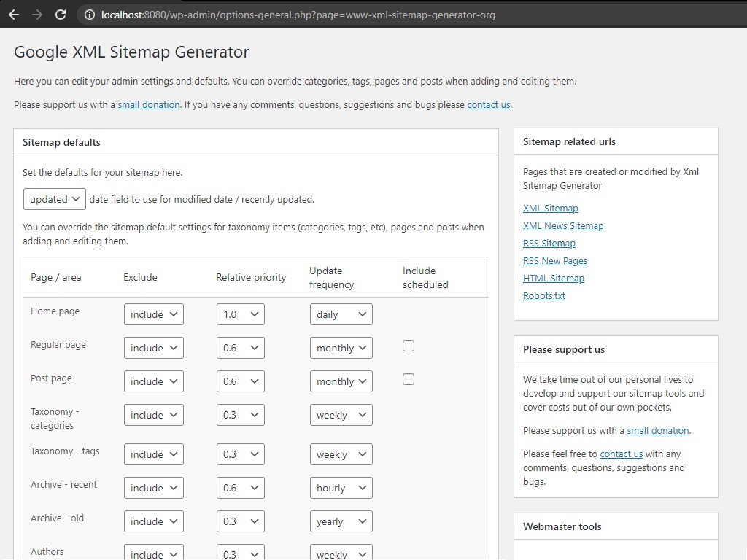The width and height of the screenshot is (747, 560).
Task: Open Home page exclude dropdown
Action: (x=153, y=314)
